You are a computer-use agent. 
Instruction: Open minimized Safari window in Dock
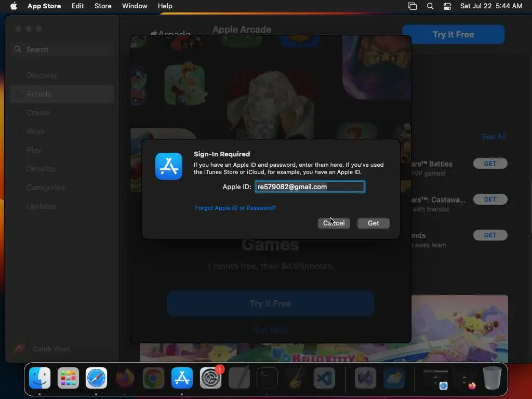point(436,379)
